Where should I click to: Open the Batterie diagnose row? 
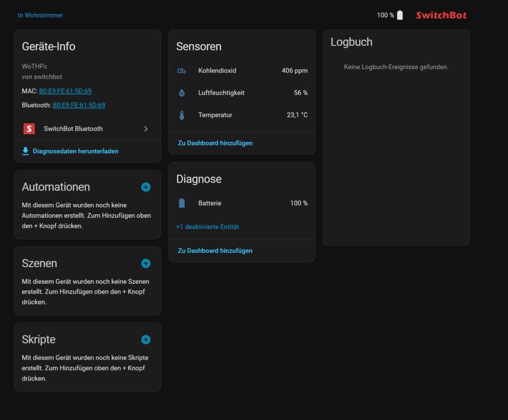[242, 203]
